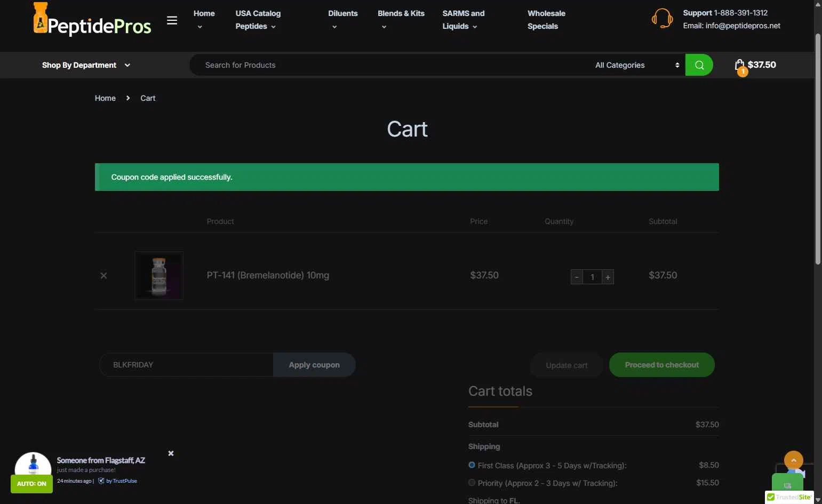
Task: Toggle the AUTO: ON button
Action: click(x=31, y=484)
